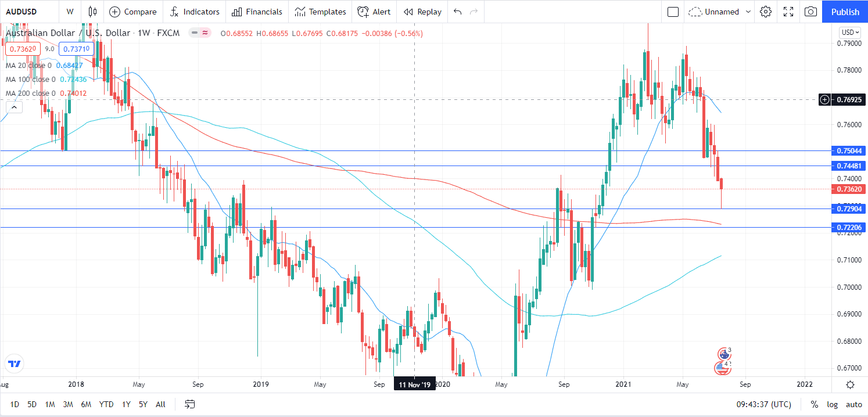Open the Go to date icon
This screenshot has width=868, height=417.
coord(189,404)
